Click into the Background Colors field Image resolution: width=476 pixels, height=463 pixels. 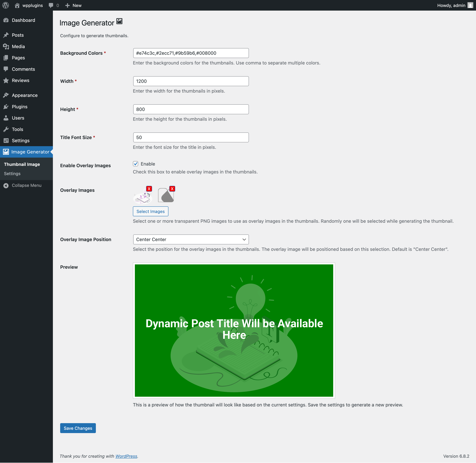191,53
